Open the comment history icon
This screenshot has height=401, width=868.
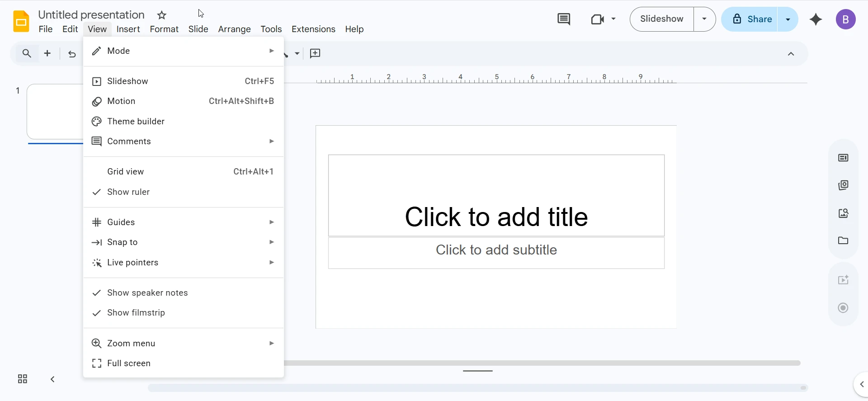point(563,19)
